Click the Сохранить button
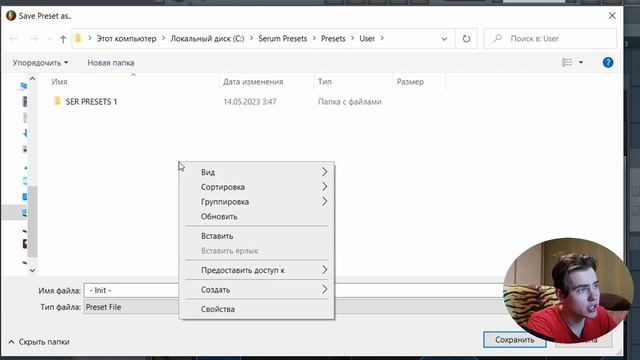The image size is (640, 360). coord(514,340)
